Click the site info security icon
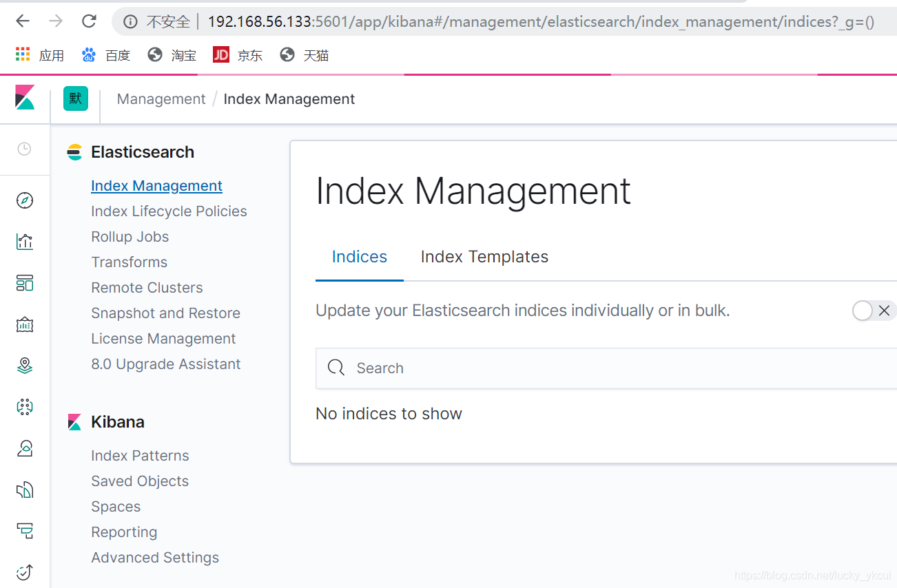This screenshot has height=588, width=897. (x=130, y=22)
